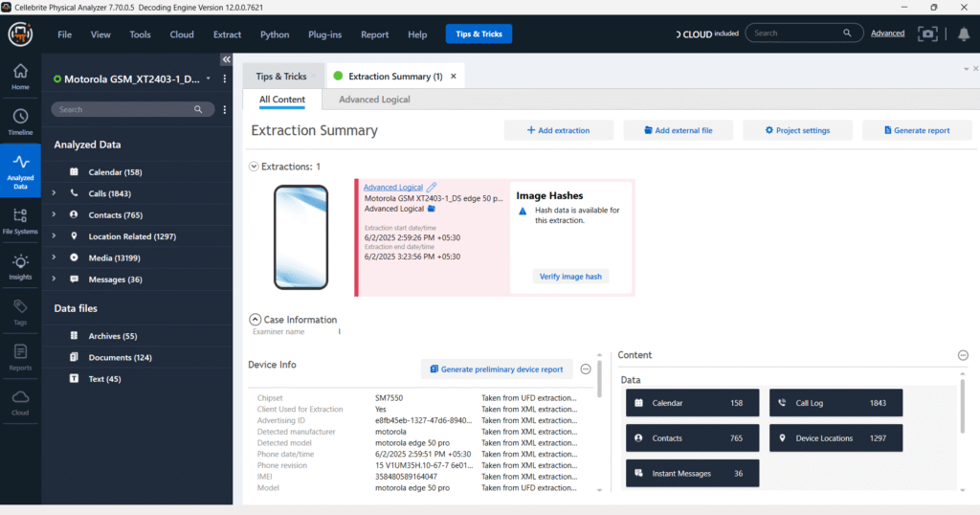Collapse the left panel with double-arrow icon
The width and height of the screenshot is (980, 515).
point(226,59)
